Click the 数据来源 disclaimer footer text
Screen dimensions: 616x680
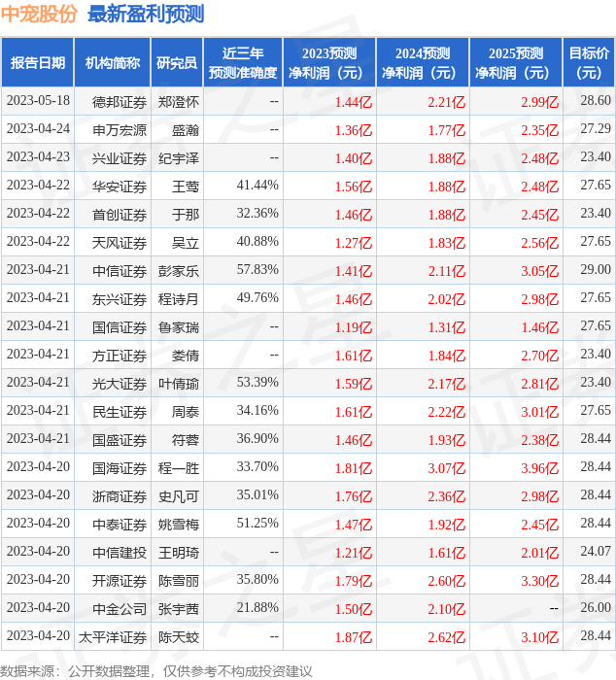(x=156, y=670)
